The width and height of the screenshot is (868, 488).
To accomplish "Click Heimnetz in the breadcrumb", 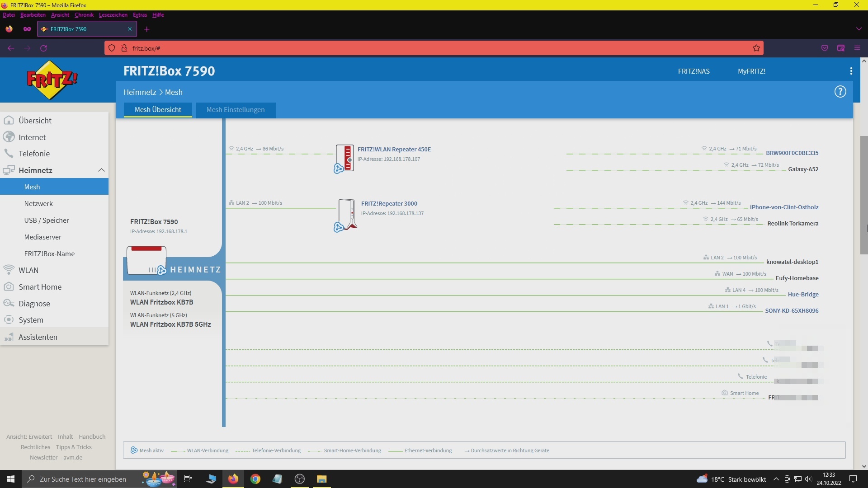I will 140,92.
